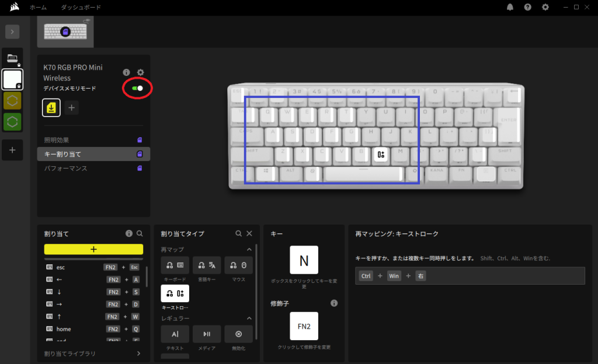Show K70 RGB PRO Mini device info

click(x=126, y=72)
